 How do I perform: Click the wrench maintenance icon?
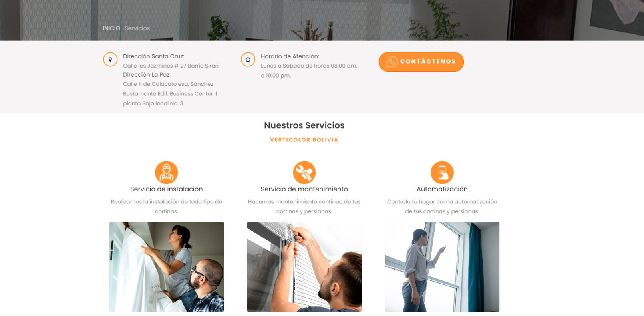click(304, 172)
